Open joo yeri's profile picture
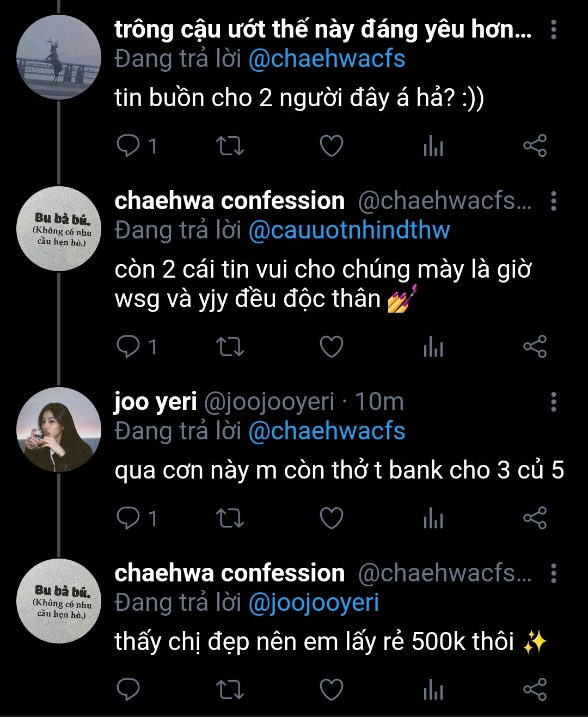The image size is (588, 717). pyautogui.click(x=59, y=430)
